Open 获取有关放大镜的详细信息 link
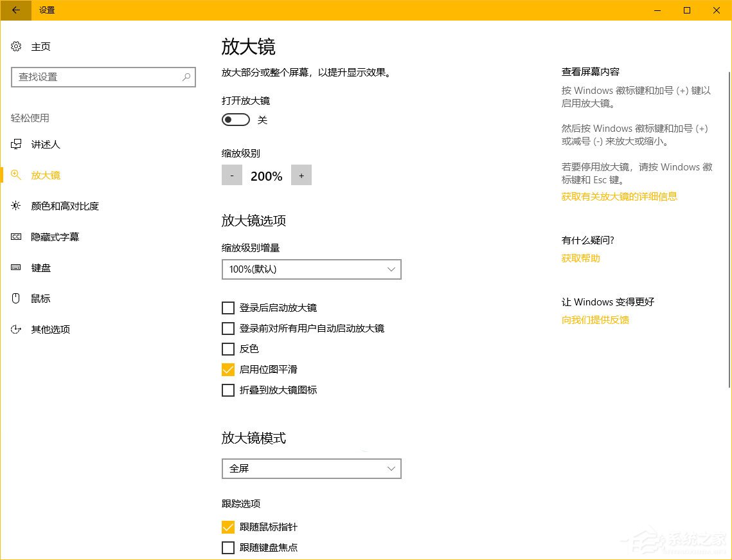 click(619, 196)
